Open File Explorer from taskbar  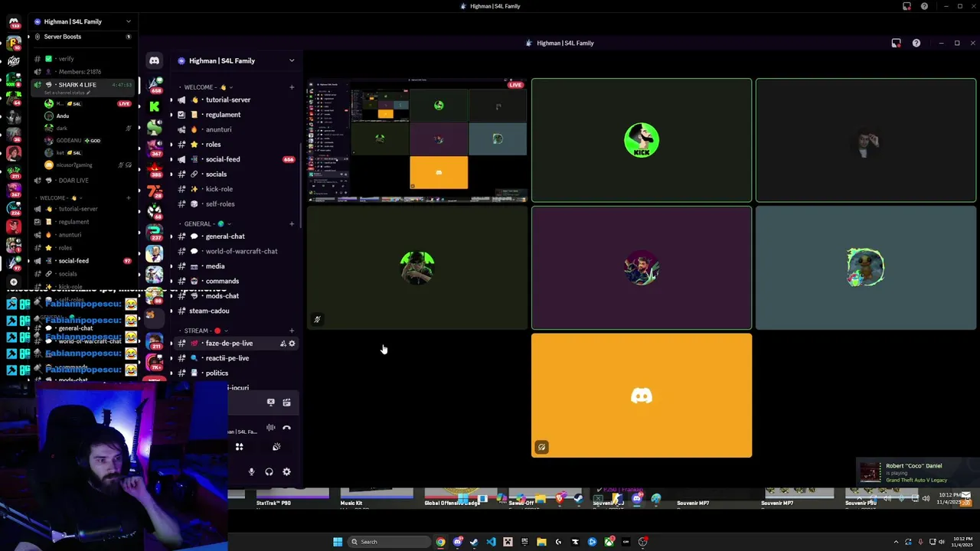541,542
